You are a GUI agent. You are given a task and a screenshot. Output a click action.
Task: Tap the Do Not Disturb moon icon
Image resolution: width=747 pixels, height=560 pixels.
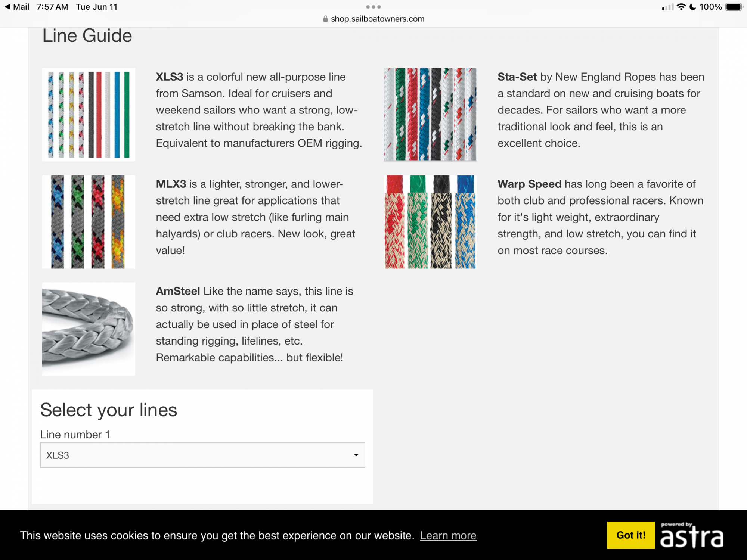pyautogui.click(x=692, y=7)
